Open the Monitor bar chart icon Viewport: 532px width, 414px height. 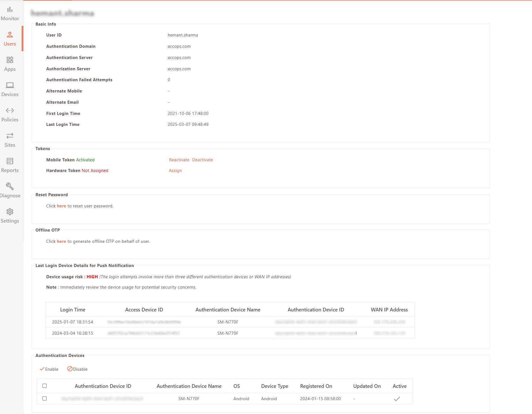[10, 10]
